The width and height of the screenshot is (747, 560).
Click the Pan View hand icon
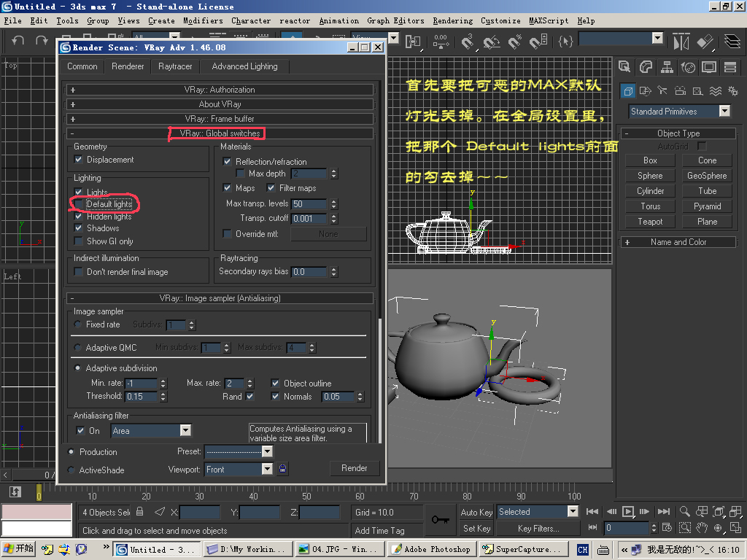(702, 528)
